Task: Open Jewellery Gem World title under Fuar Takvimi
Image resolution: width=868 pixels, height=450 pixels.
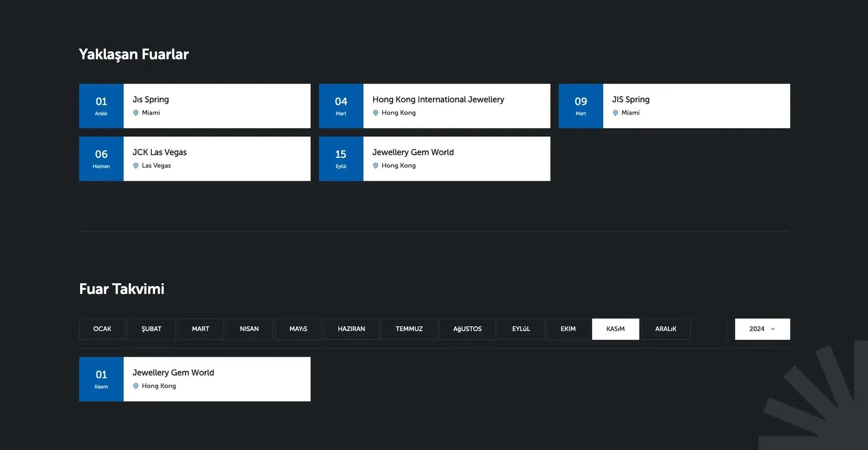Action: (173, 373)
